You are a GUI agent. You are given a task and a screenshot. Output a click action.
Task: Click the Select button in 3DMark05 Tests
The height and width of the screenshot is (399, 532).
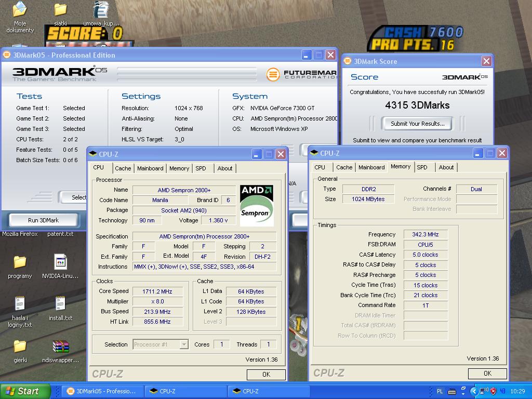73,197
